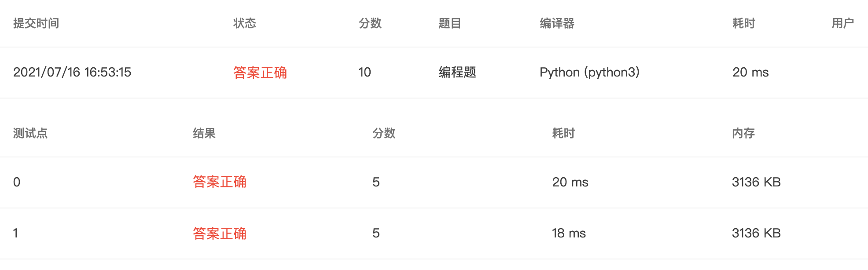The image size is (868, 270).
Task: Click the Python (python3) compiler cell
Action: (x=590, y=72)
